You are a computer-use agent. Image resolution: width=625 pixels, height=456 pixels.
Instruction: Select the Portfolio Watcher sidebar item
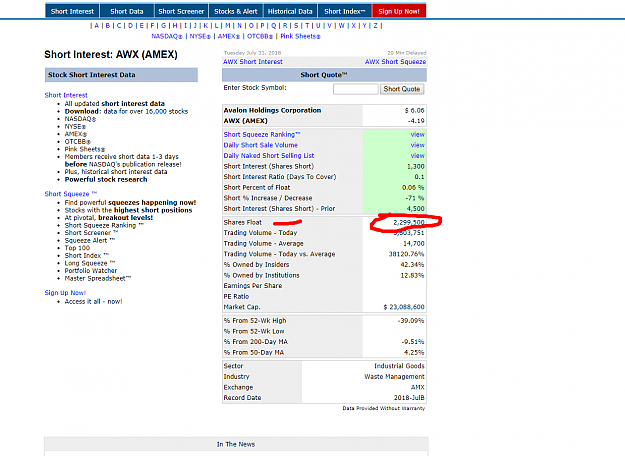pyautogui.click(x=91, y=271)
